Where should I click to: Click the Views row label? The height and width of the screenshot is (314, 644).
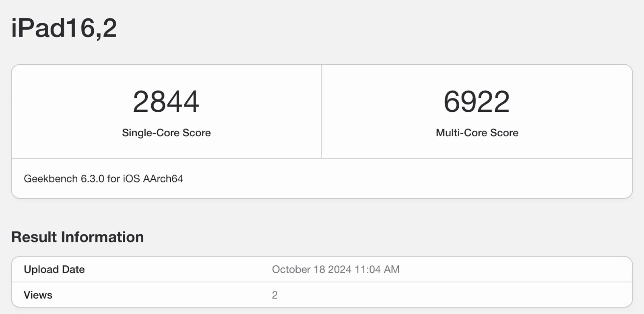[38, 295]
